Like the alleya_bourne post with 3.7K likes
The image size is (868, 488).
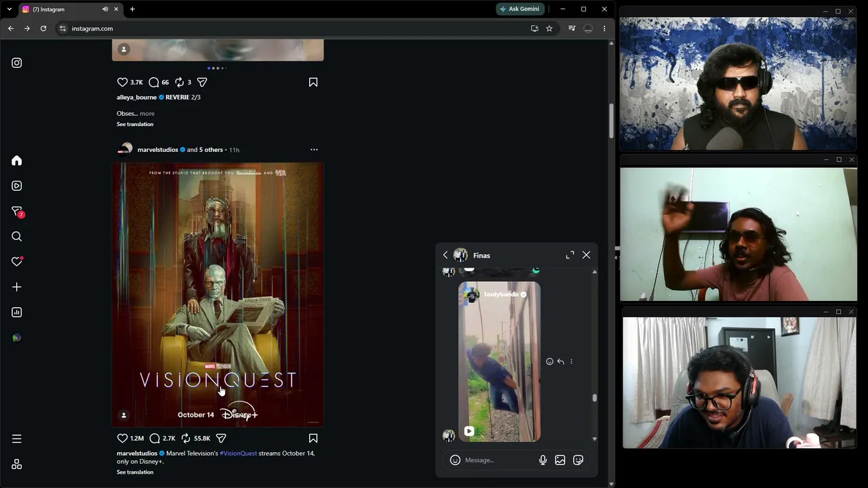(x=123, y=82)
